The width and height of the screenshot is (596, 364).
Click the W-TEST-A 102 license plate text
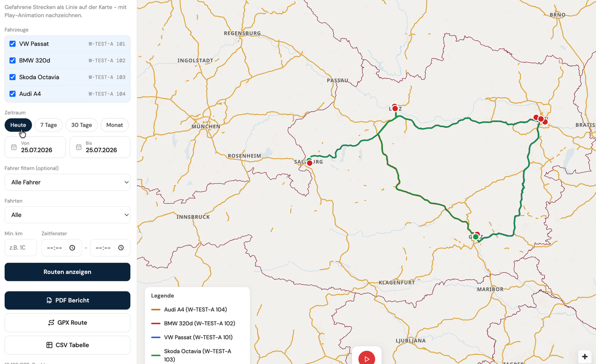click(107, 60)
